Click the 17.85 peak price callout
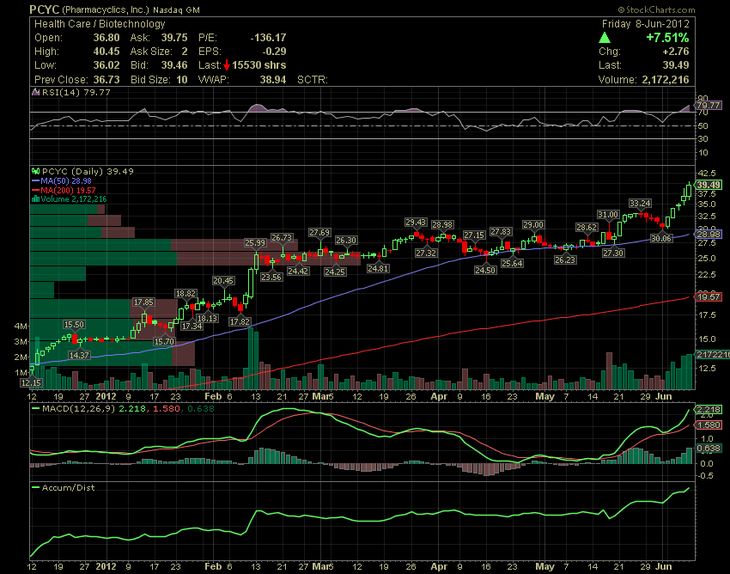The width and height of the screenshot is (730, 574). pyautogui.click(x=143, y=302)
